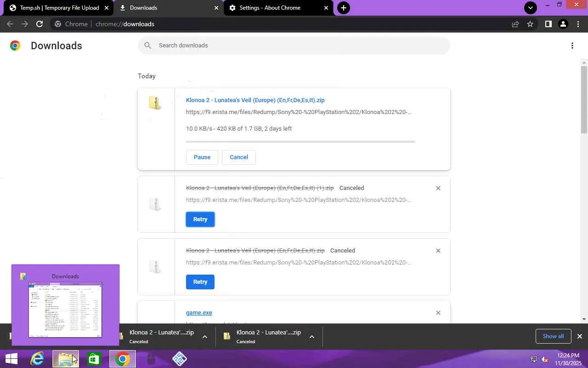588x368 pixels.
Task: Open the Downloads window thumbnail preview
Action: (65, 305)
